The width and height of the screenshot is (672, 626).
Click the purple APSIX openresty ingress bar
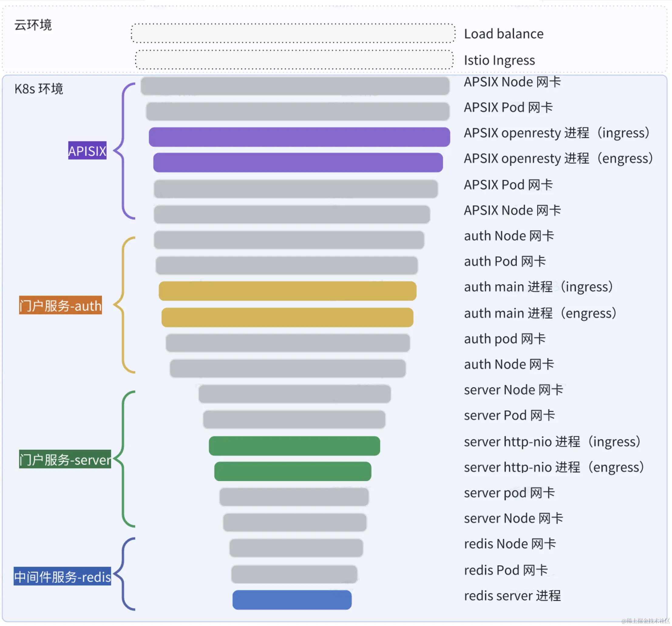click(299, 137)
